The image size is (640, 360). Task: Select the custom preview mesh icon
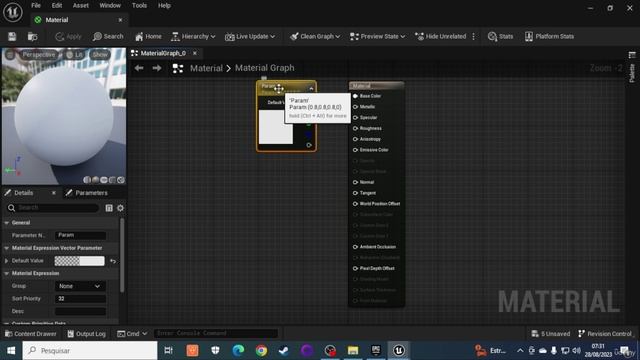tap(120, 180)
